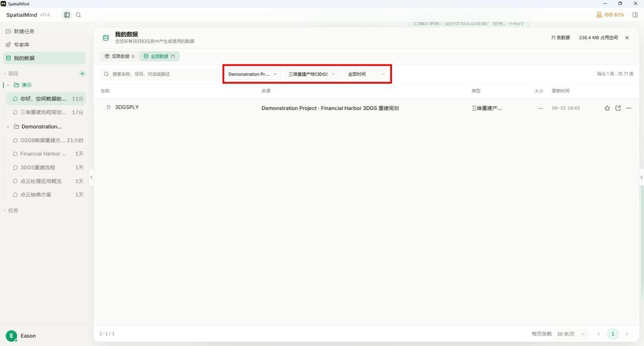Image resolution: width=644 pixels, height=346 pixels.
Task: Open chat OSGB数据重建方...
Action: click(46, 140)
